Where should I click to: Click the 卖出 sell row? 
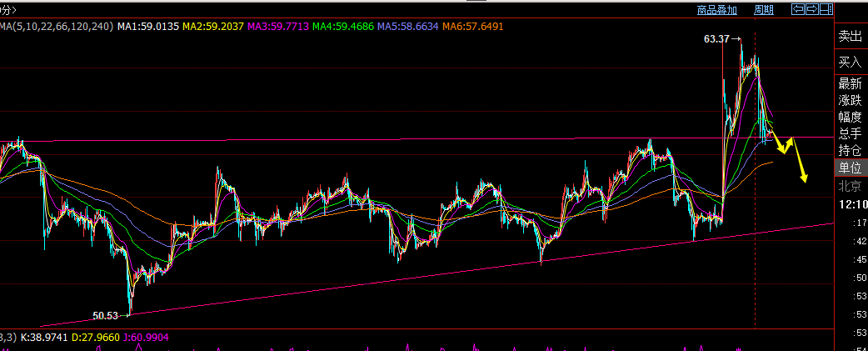pyautogui.click(x=850, y=37)
